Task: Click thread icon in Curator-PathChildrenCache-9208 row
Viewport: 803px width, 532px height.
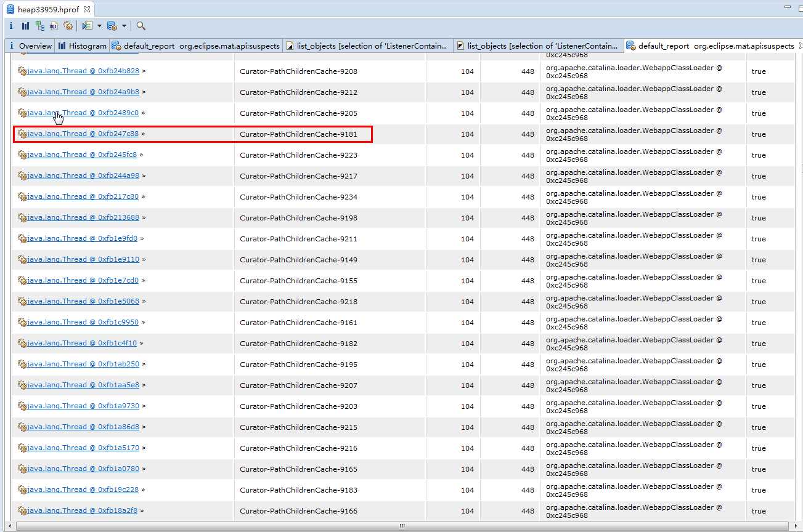Action: (x=22, y=71)
